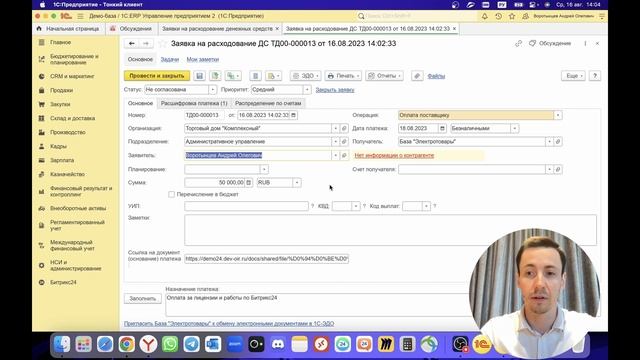
Task: Click the УИП input field
Action: pyautogui.click(x=246, y=206)
